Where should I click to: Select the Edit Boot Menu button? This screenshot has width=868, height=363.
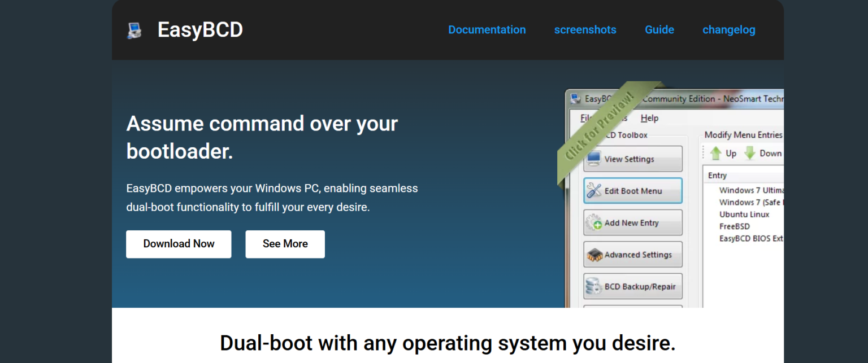[633, 191]
